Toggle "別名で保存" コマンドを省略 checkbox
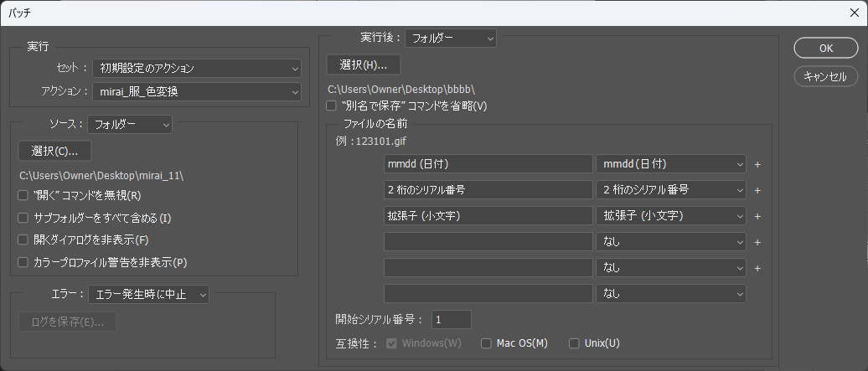This screenshot has height=371, width=868. pyautogui.click(x=331, y=106)
